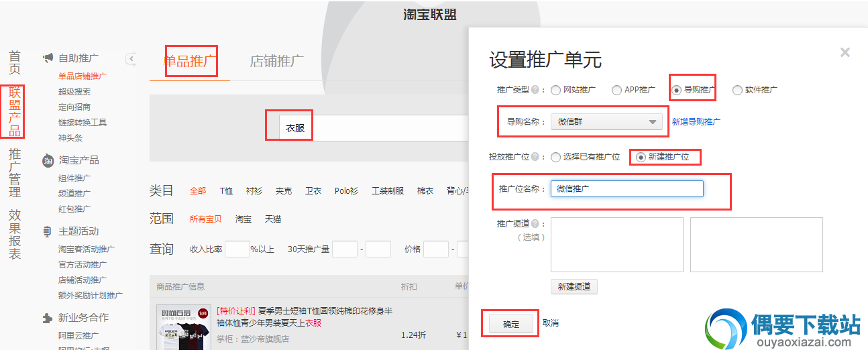The width and height of the screenshot is (868, 350).
Task: Click the second 30天推广量 input box
Action: (x=378, y=249)
